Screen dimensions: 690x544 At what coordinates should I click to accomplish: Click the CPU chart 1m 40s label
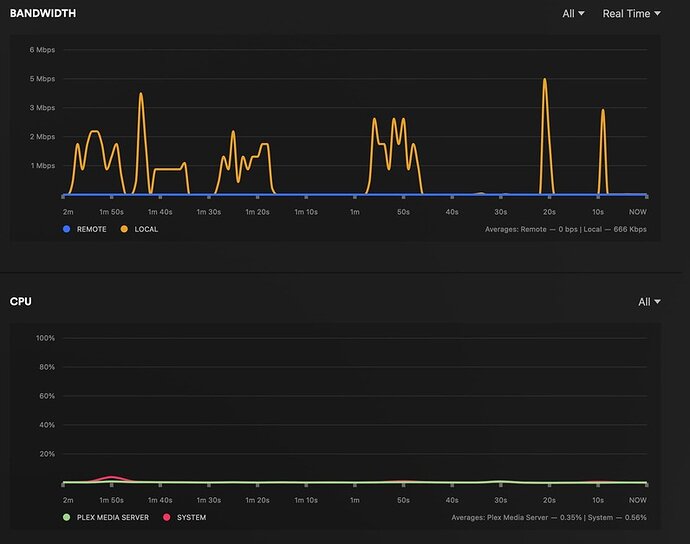click(x=160, y=500)
